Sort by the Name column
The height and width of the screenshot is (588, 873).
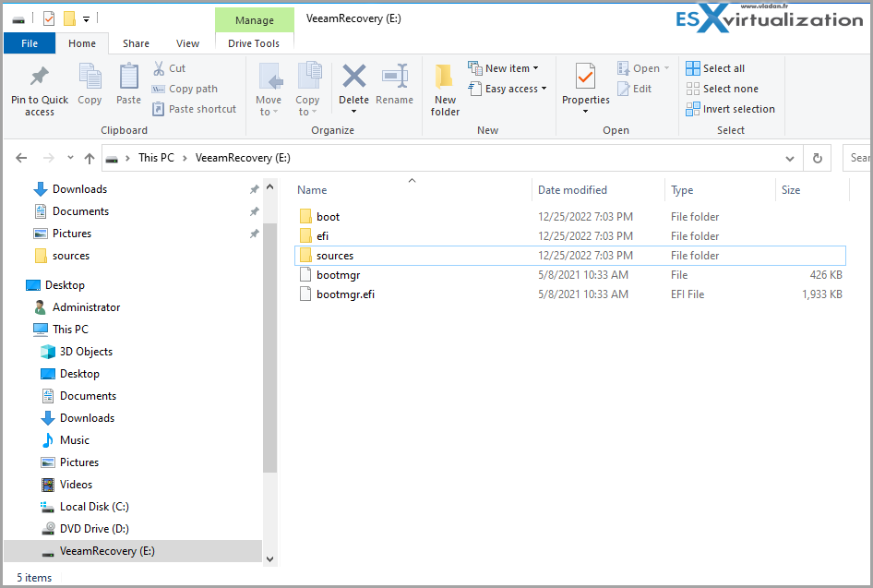point(412,190)
